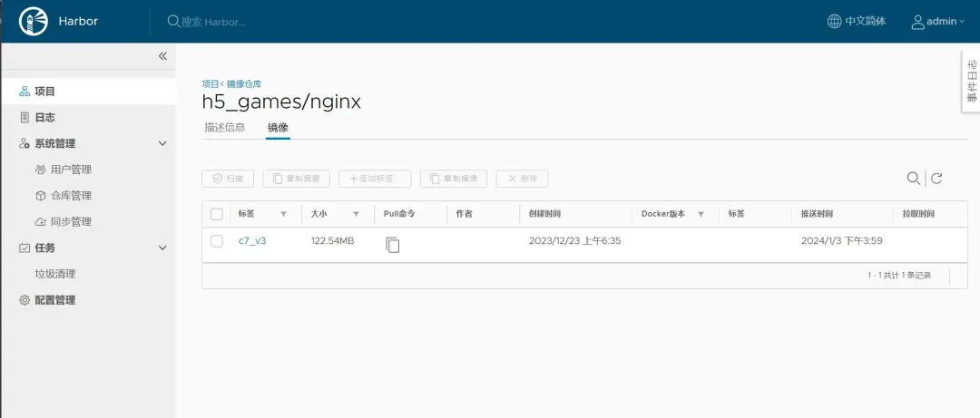980x418 pixels.
Task: Open 用户管理 in the sidebar
Action: [x=64, y=170]
